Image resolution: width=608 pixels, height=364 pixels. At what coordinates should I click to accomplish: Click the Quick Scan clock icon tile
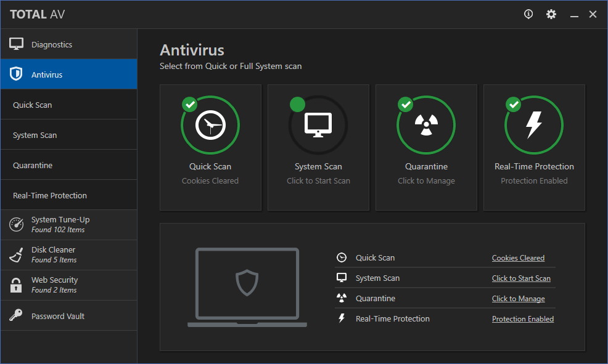tap(210, 126)
